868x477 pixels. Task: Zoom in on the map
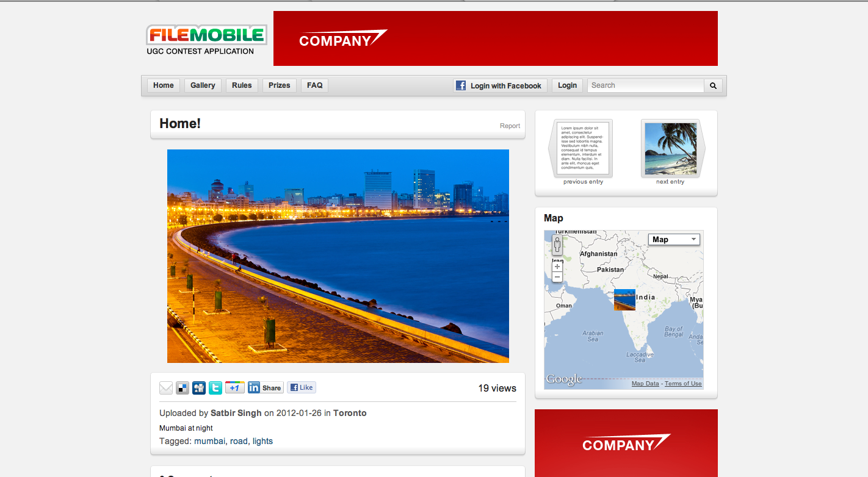[x=557, y=267]
